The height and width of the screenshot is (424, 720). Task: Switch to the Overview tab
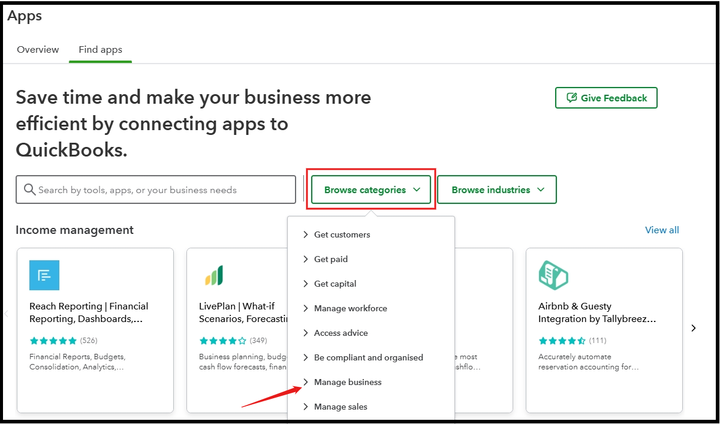point(38,50)
